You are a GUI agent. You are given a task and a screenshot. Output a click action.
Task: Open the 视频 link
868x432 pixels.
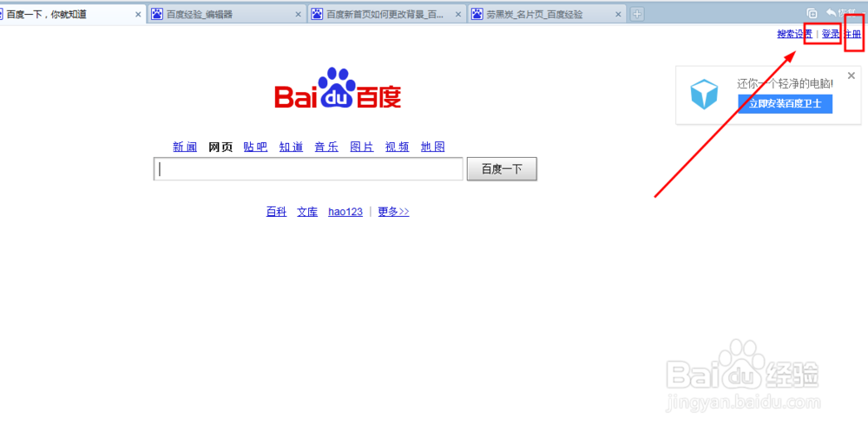tap(398, 147)
